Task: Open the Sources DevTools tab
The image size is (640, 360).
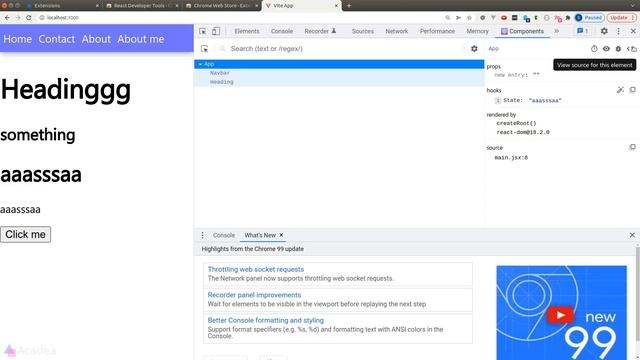Action: [362, 31]
